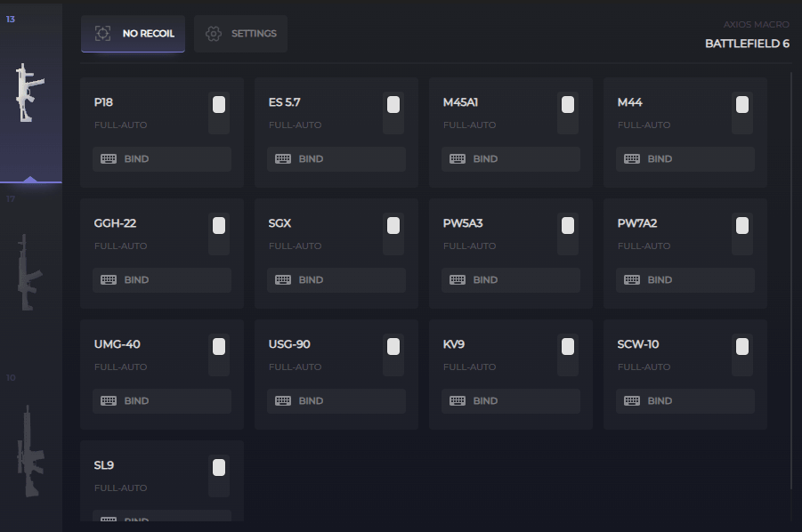Set a key bind for M44
The image size is (802, 532).
point(685,159)
